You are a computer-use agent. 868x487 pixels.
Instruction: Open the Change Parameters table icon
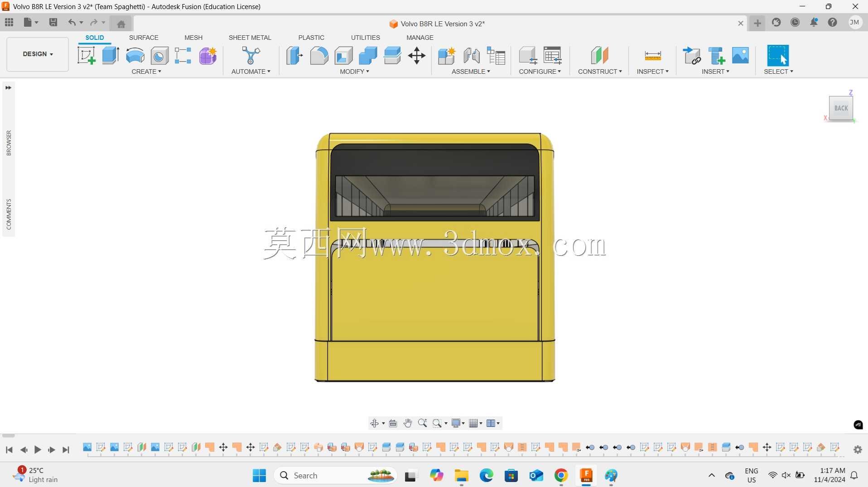552,56
